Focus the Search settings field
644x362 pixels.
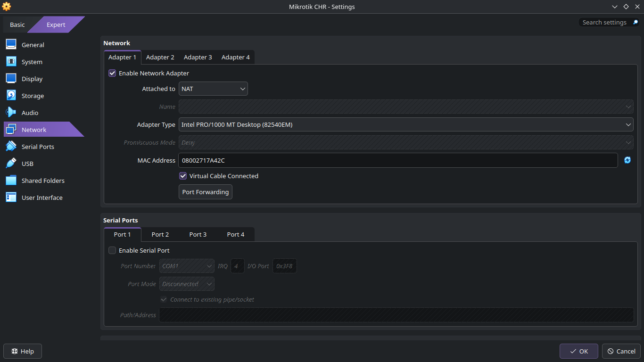coord(604,22)
